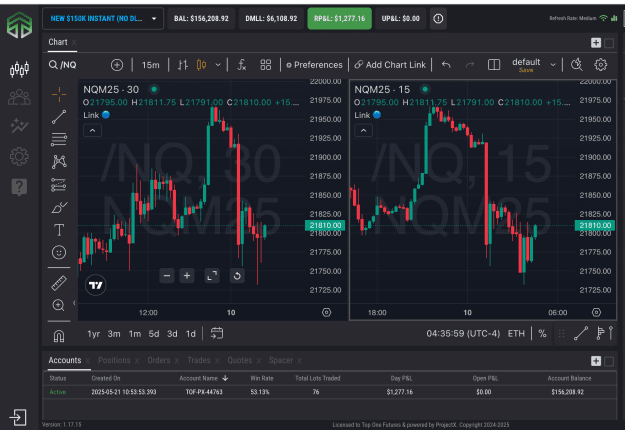The image size is (625, 430).
Task: Save the default chart layout
Action: pos(526,70)
